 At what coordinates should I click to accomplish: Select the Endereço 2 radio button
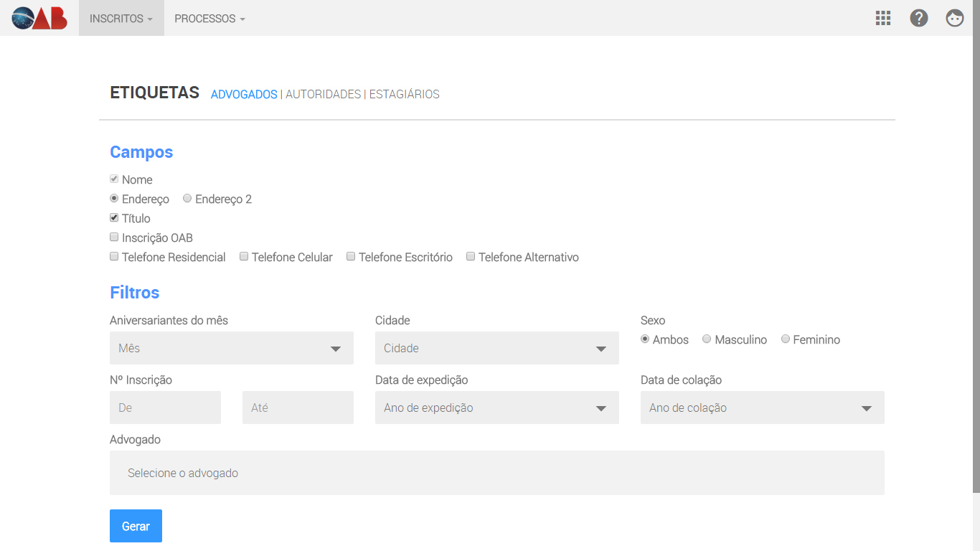tap(187, 199)
